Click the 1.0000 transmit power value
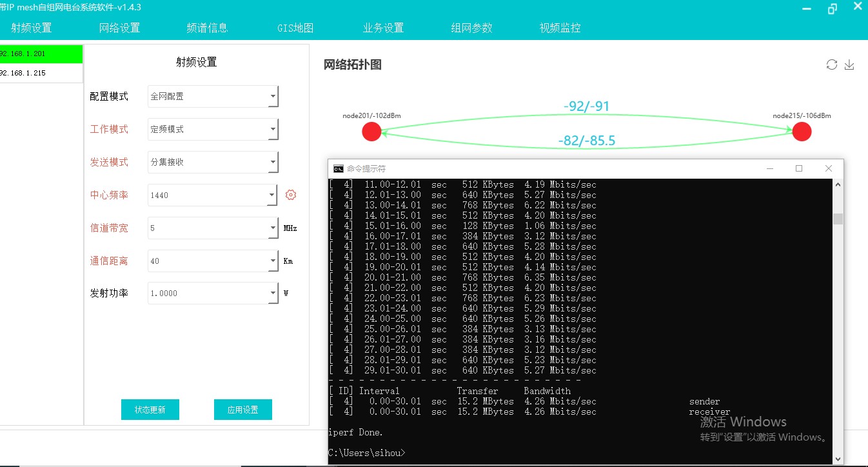 point(164,293)
